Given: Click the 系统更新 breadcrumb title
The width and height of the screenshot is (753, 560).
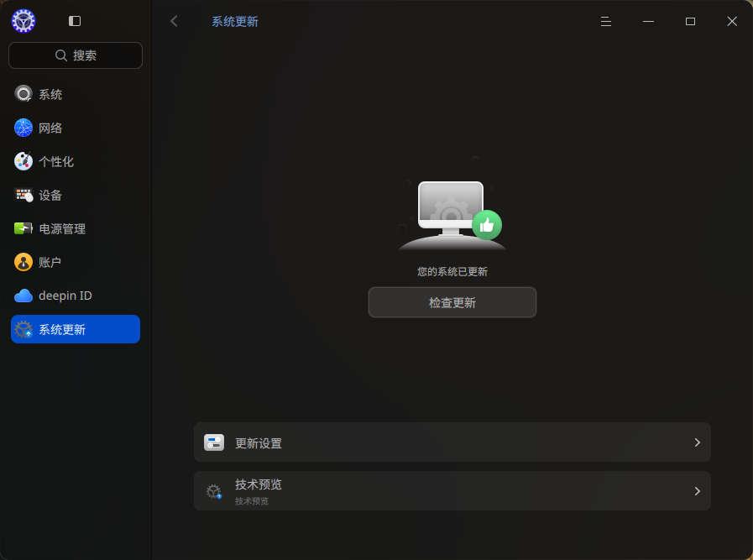Looking at the screenshot, I should point(235,22).
